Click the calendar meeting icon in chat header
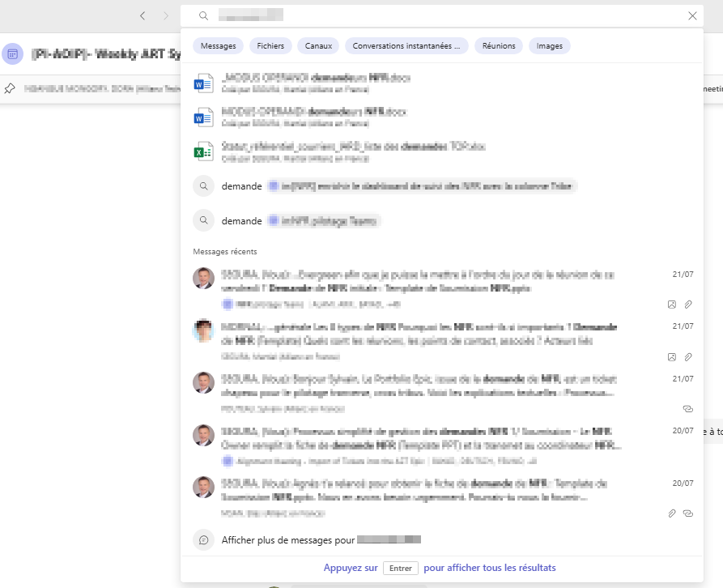723x588 pixels. 12,54
